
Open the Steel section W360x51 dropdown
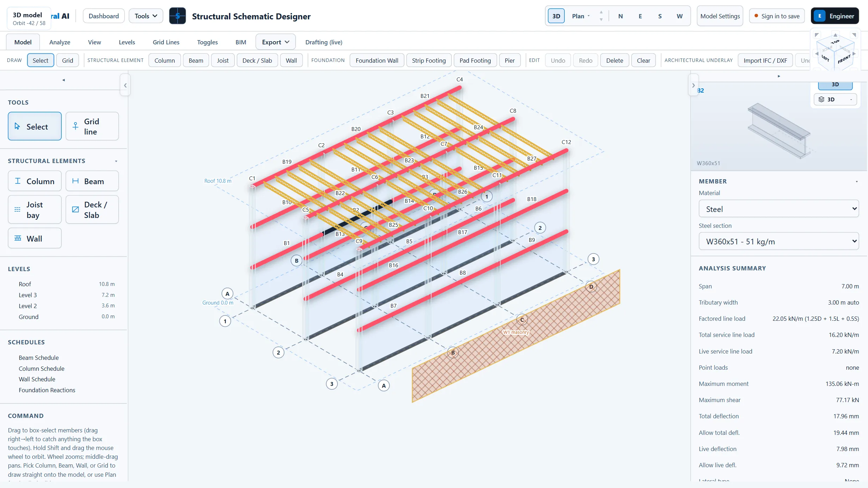(x=779, y=241)
